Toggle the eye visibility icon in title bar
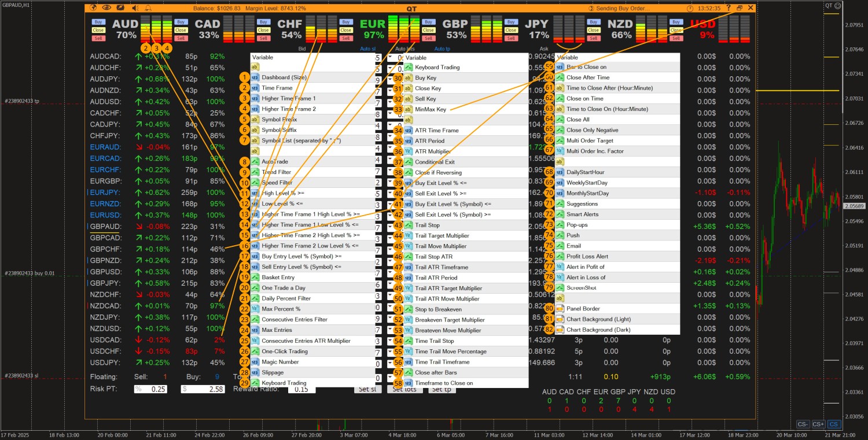Screen dimensions: 868x440 [106, 8]
